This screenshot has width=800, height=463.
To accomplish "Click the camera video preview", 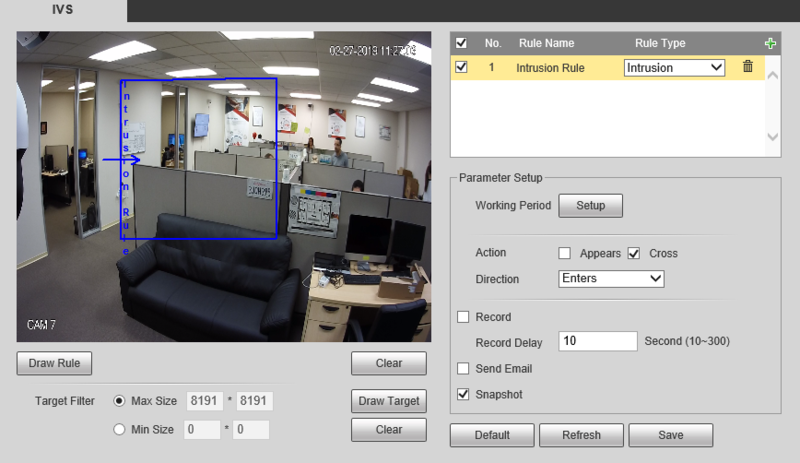I will pos(224,187).
